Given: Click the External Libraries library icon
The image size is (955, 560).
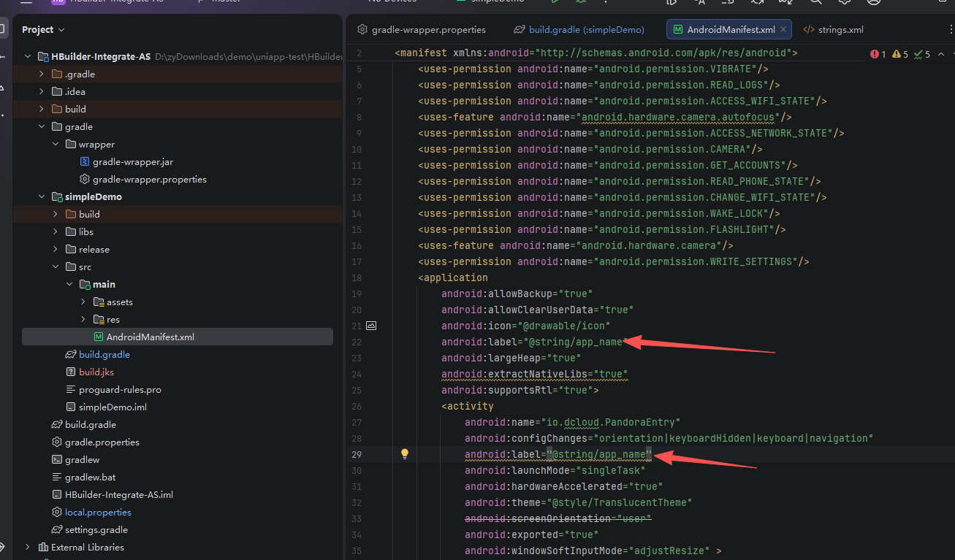Looking at the screenshot, I should [43, 547].
